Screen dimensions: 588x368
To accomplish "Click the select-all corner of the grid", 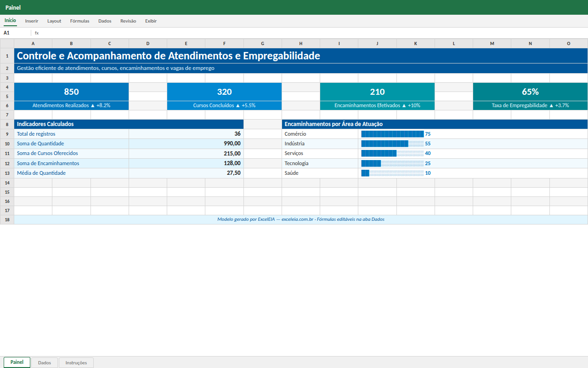I will (x=7, y=44).
